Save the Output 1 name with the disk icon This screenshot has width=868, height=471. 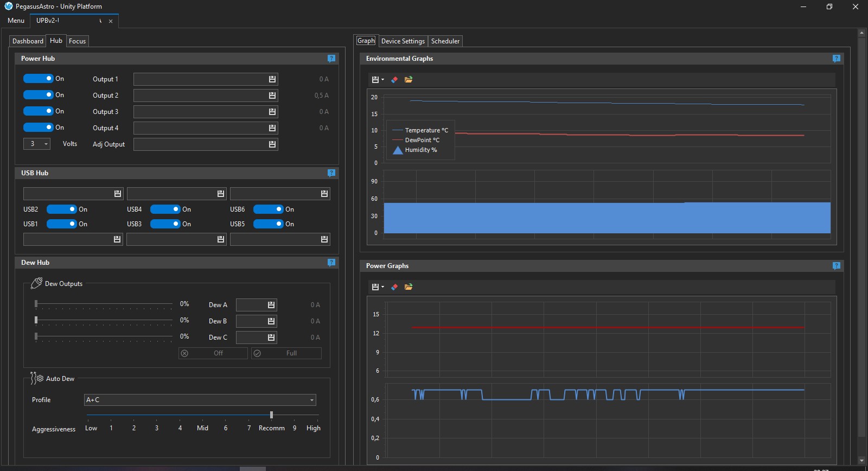coord(272,79)
